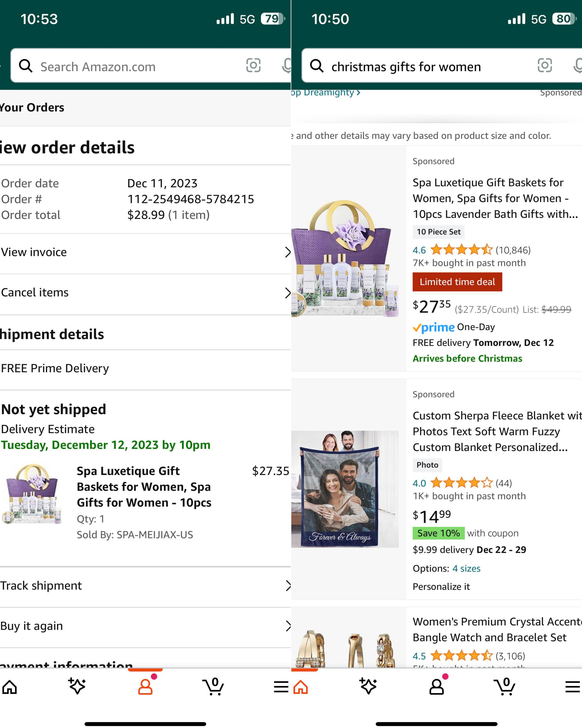Tap the Limited time deal badge
The height and width of the screenshot is (728, 582).
457,282
